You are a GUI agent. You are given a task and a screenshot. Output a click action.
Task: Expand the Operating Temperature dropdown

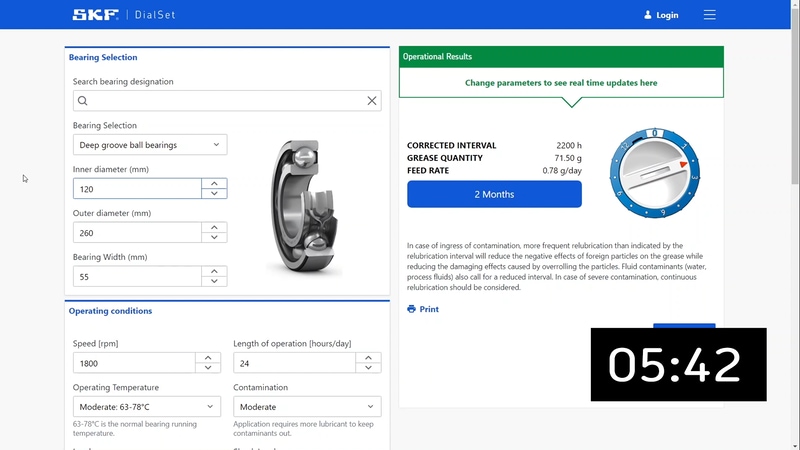(147, 407)
